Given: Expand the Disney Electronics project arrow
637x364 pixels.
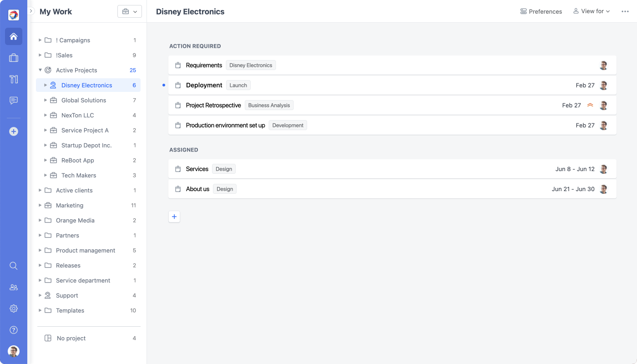Looking at the screenshot, I should click(45, 85).
